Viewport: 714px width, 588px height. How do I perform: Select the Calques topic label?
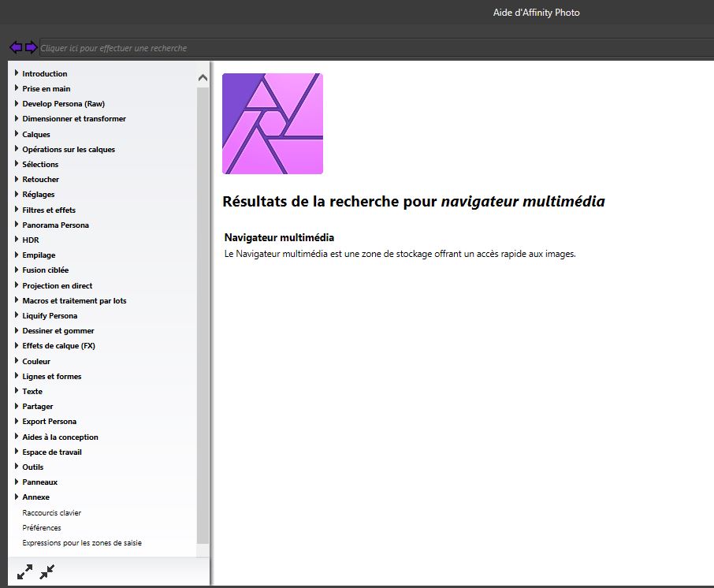point(36,134)
